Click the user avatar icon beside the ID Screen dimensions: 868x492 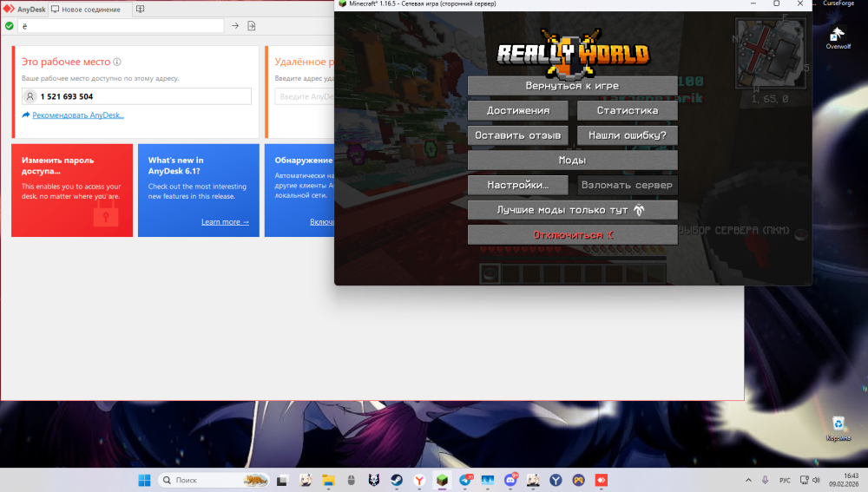[30, 96]
